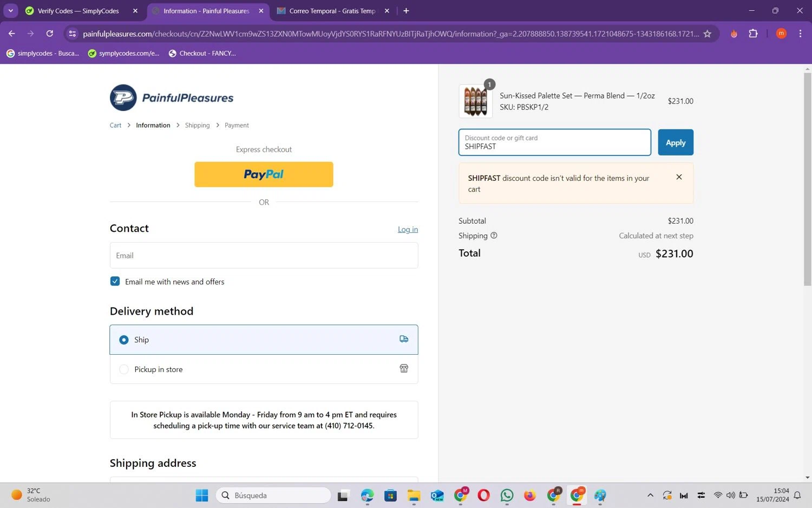Select Pickup in store delivery method

coord(264,369)
